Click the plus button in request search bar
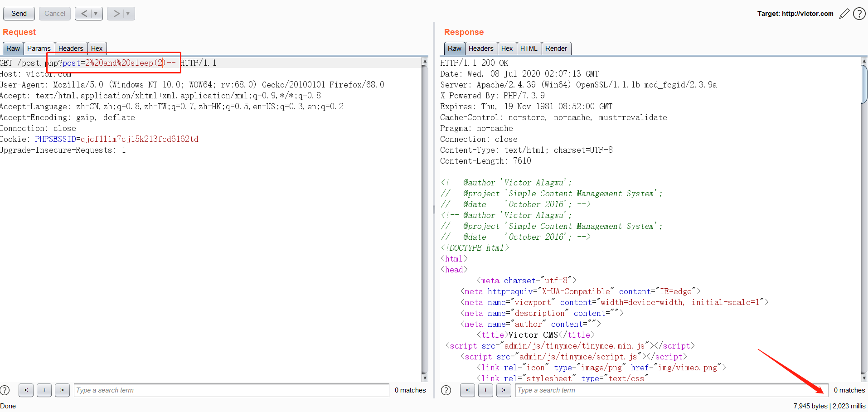The width and height of the screenshot is (868, 412). click(x=44, y=390)
